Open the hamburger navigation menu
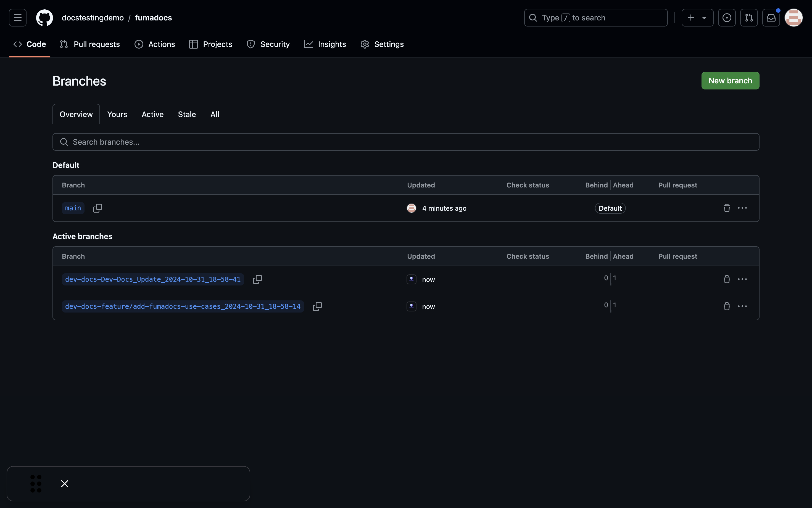This screenshot has width=812, height=508. tap(17, 17)
